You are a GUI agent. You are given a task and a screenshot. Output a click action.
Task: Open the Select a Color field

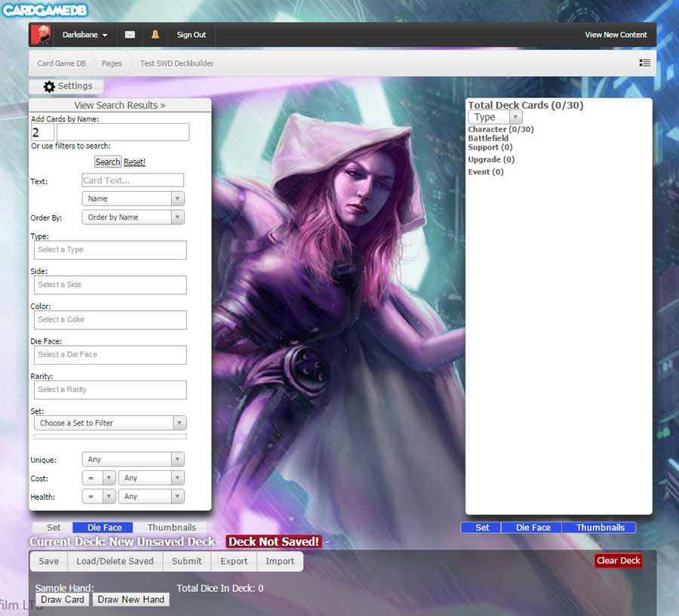point(110,319)
